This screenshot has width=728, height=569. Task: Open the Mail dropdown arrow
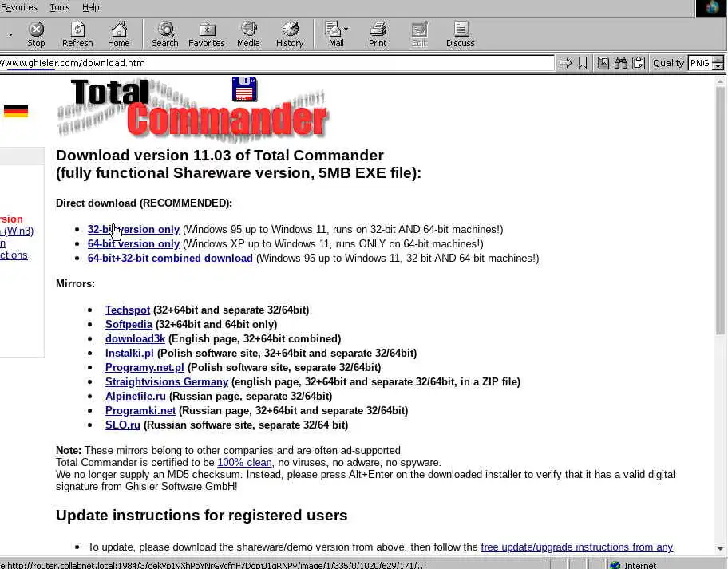tap(346, 29)
